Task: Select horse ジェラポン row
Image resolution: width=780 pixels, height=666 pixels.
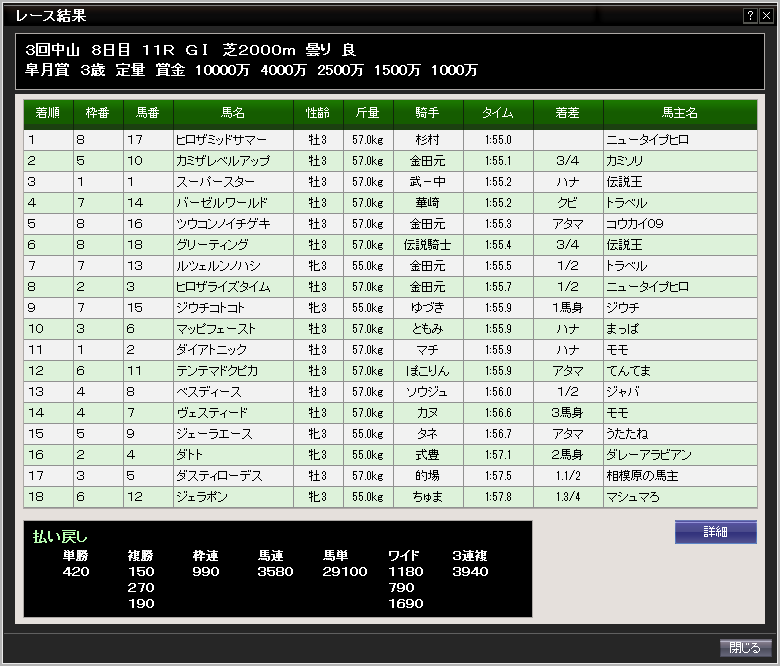Action: tap(390, 496)
